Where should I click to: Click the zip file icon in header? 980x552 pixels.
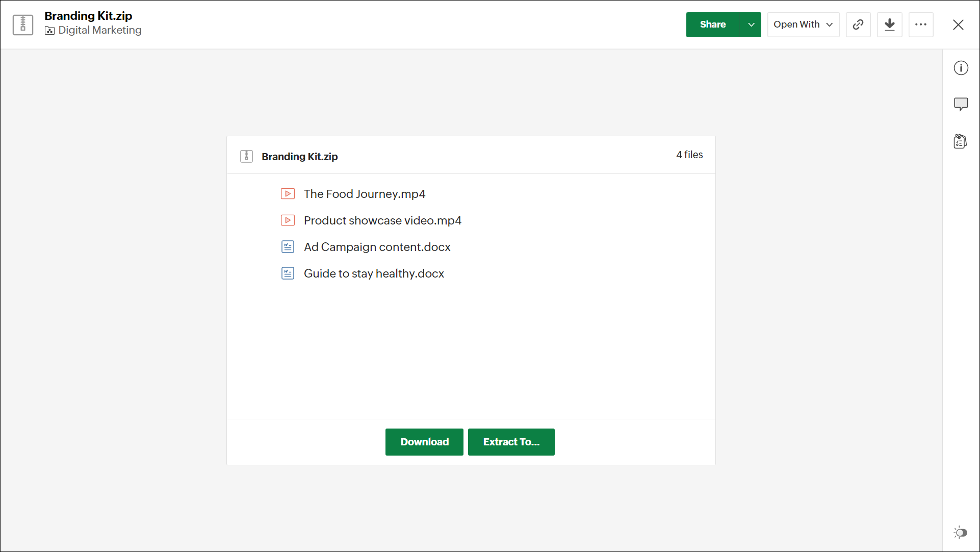click(x=23, y=24)
